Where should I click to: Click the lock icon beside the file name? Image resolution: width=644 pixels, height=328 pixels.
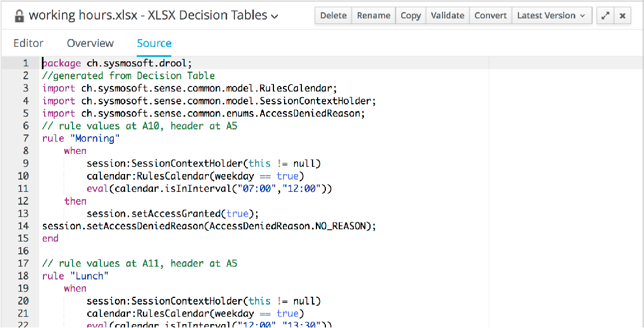pos(19,16)
